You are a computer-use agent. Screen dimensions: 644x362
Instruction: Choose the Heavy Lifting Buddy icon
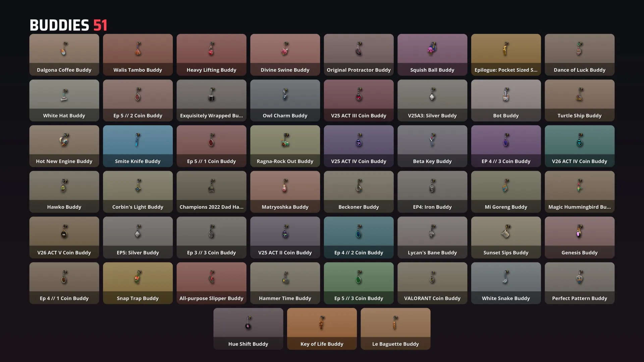tap(211, 49)
